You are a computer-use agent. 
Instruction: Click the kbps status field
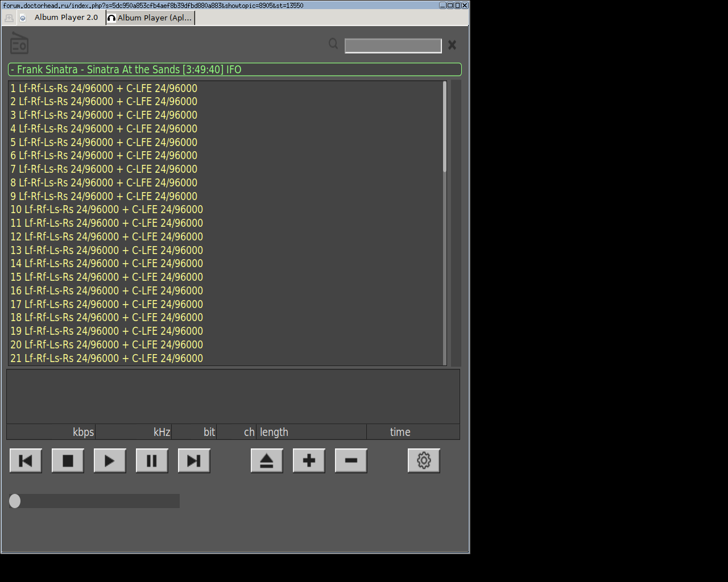click(51, 432)
